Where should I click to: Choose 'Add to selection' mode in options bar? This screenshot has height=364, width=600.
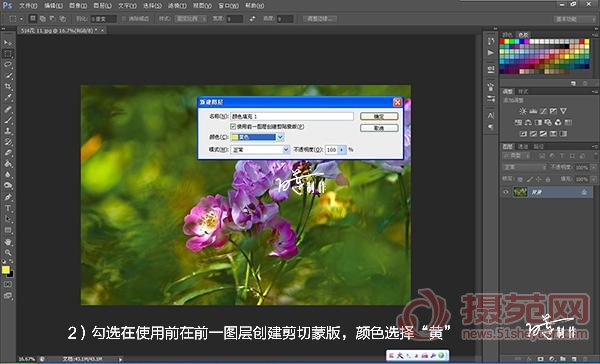42,19
